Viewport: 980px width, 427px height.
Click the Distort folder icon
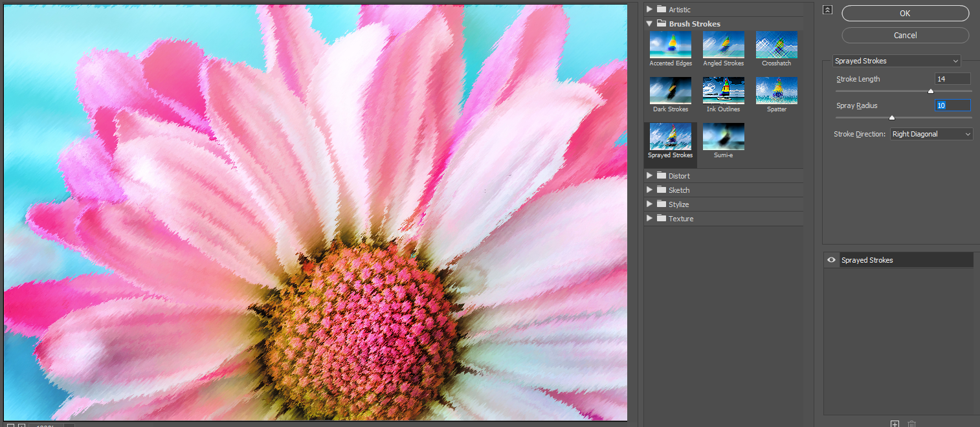662,176
